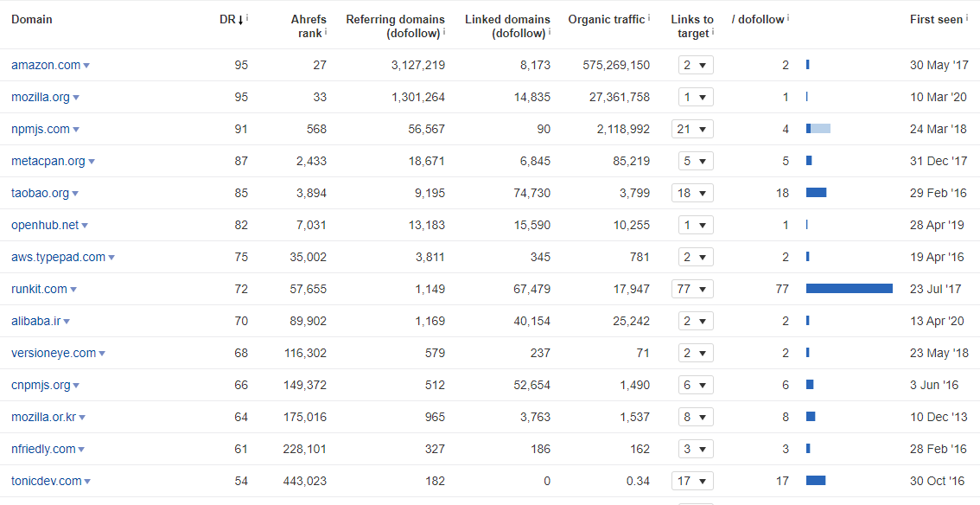Open Links to target dropdown for runkit.com
The height and width of the screenshot is (505, 980).
pos(692,289)
